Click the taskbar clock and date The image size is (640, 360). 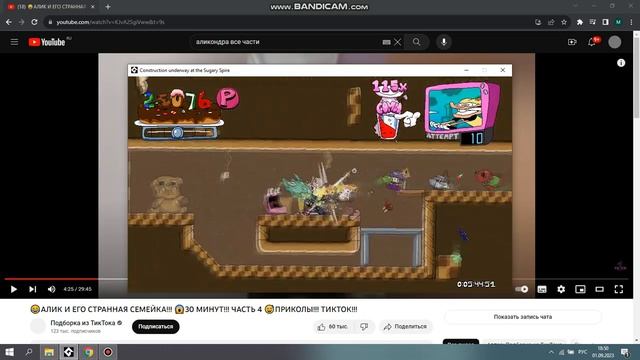pos(603,352)
